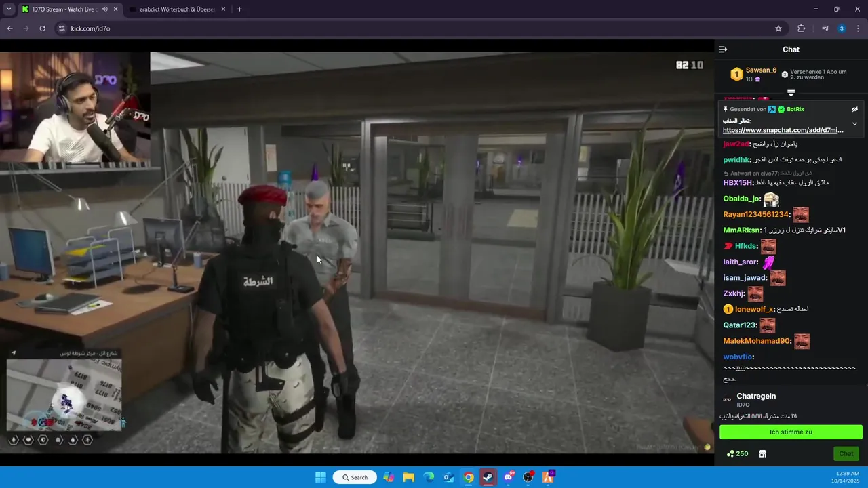Open a new browser tab

[239, 9]
